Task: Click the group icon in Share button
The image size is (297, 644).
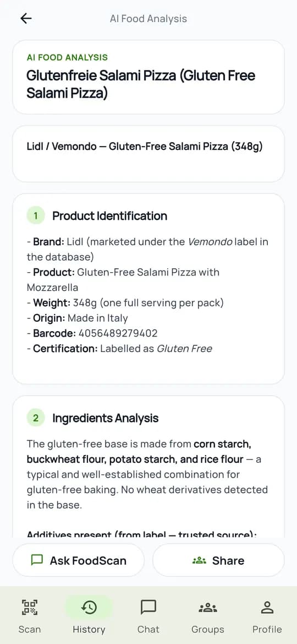Action: [199, 560]
